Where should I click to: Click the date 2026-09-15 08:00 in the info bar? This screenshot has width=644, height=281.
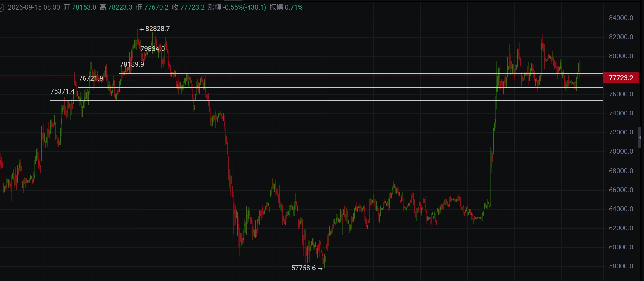click(34, 7)
